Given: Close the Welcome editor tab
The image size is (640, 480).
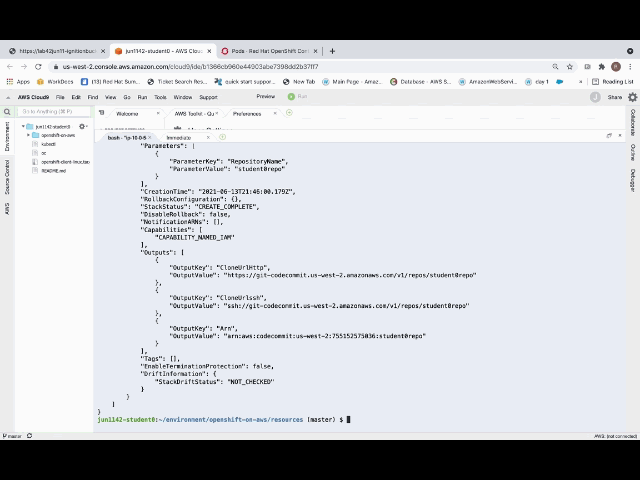Looking at the screenshot, I should [158, 113].
